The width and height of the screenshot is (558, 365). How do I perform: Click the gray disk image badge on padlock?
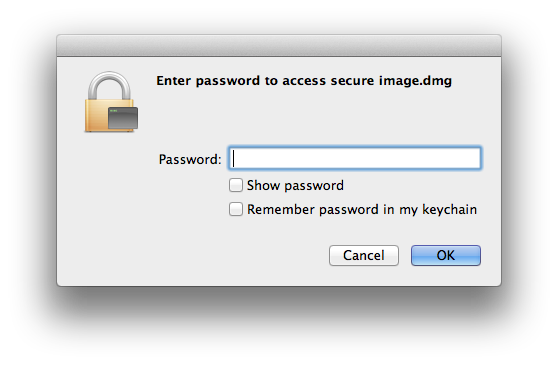coord(123,118)
